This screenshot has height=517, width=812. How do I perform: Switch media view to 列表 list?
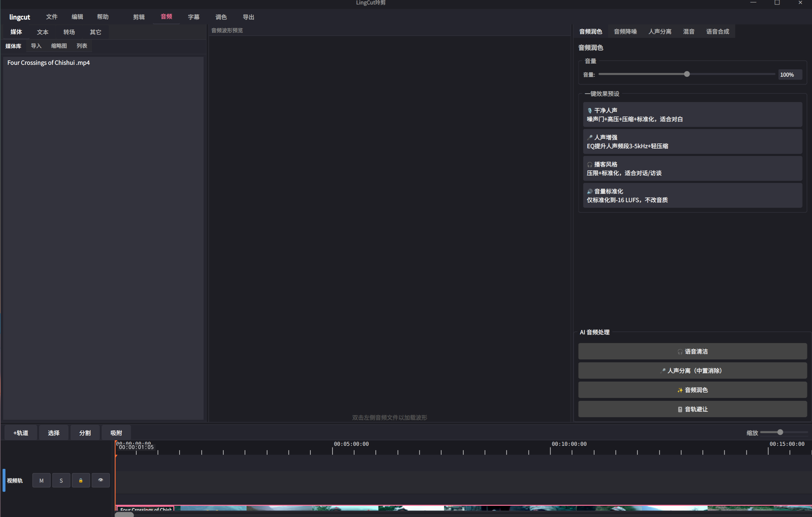[82, 46]
